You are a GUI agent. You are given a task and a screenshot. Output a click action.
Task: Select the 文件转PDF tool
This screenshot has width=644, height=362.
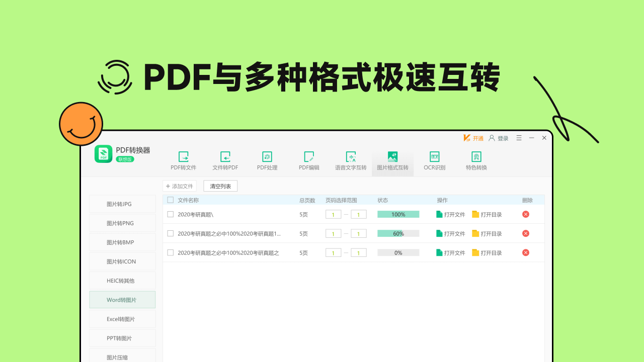tap(225, 161)
